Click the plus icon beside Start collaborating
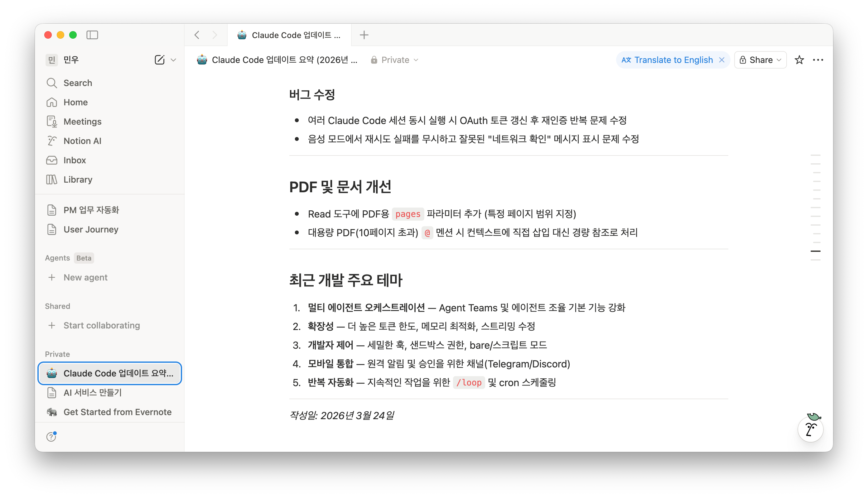 52,325
